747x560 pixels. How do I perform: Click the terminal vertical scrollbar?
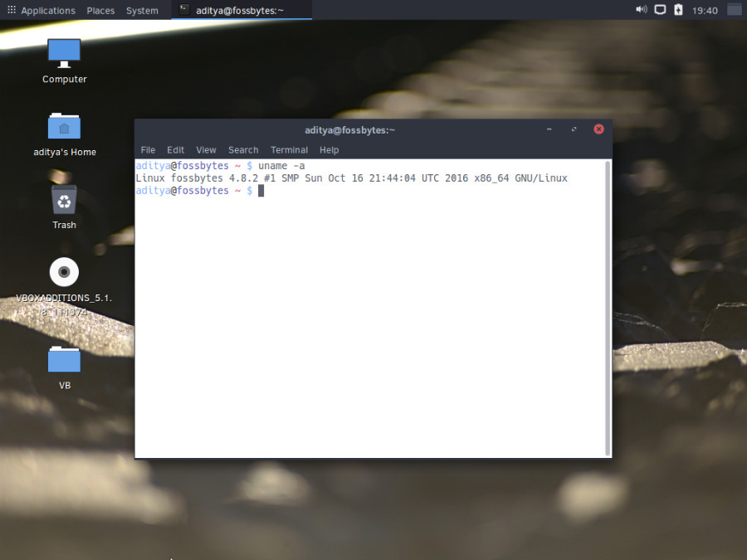pos(608,307)
